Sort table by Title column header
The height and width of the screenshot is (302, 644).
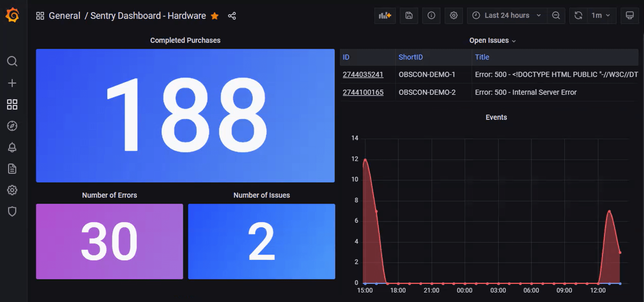482,57
